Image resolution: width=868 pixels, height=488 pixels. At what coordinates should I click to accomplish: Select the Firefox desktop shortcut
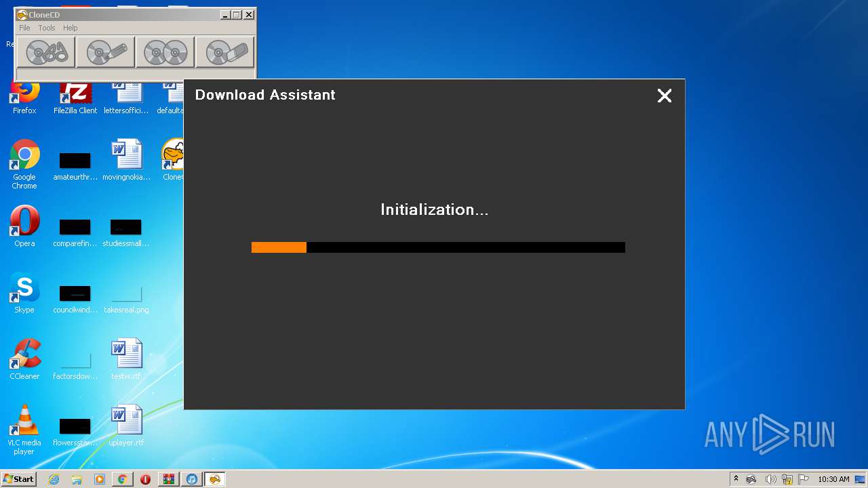tap(24, 98)
